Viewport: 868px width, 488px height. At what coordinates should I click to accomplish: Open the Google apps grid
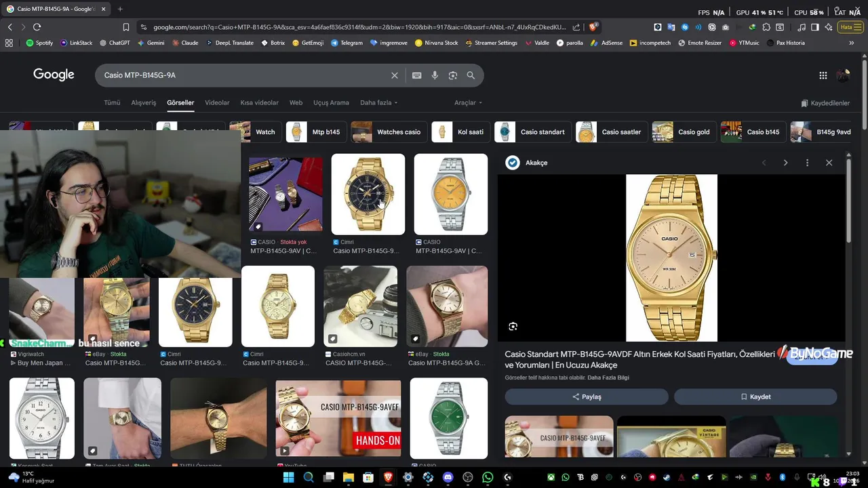[823, 75]
